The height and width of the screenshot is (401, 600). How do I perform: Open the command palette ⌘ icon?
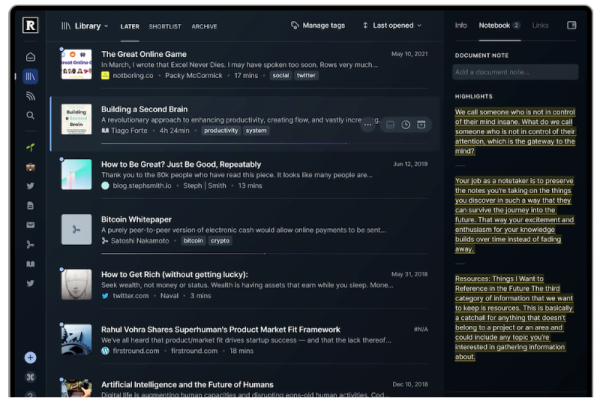(31, 377)
